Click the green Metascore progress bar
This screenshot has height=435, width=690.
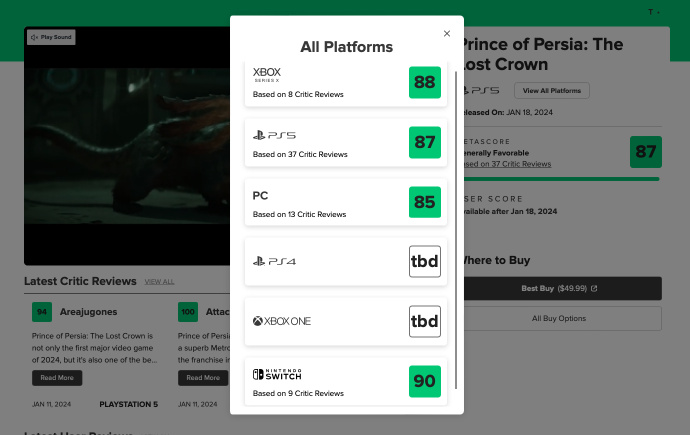(x=559, y=179)
